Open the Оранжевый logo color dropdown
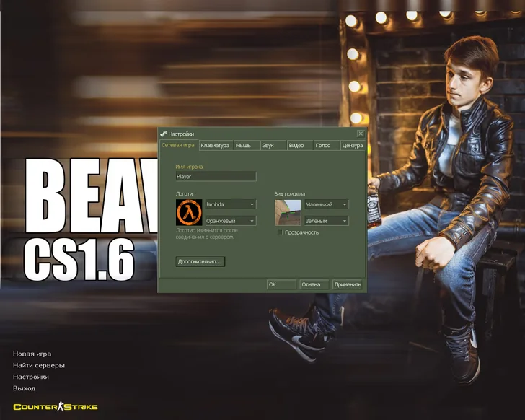 click(231, 221)
